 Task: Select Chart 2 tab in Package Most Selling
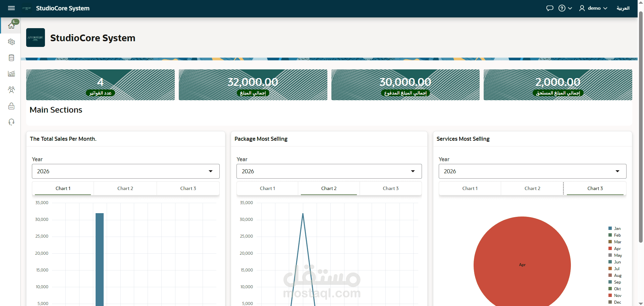click(329, 188)
